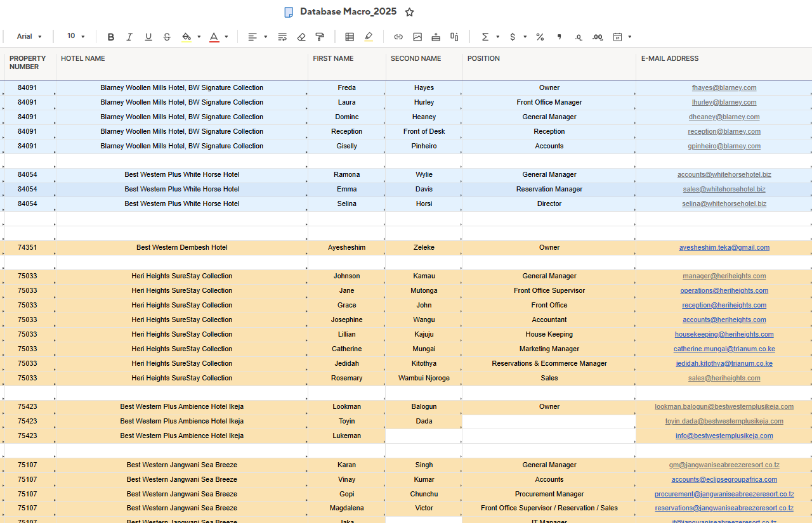Click the insert row icon in toolbar
The height and width of the screenshot is (523, 812).
point(436,37)
